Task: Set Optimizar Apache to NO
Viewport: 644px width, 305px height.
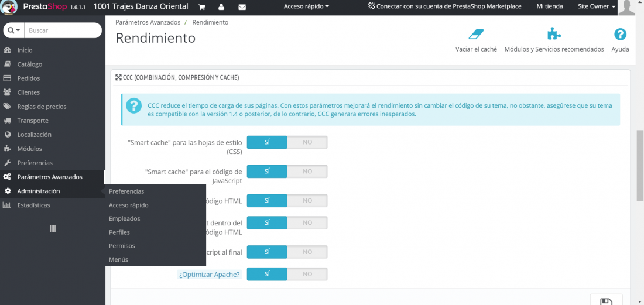Action: click(x=307, y=274)
